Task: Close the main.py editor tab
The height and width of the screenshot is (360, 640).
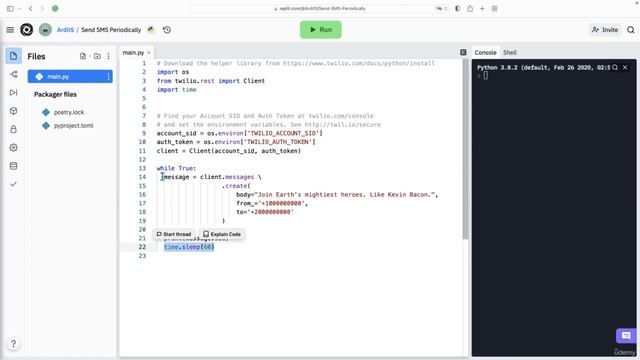Action: coord(149,53)
